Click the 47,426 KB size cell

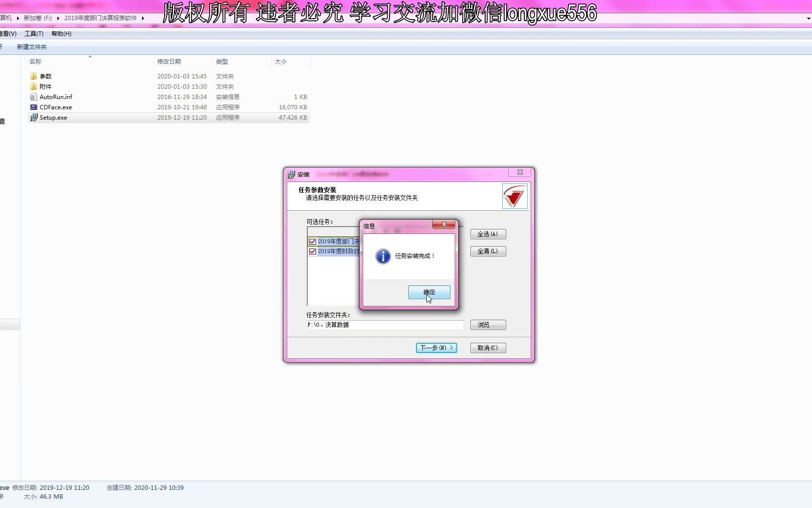293,117
